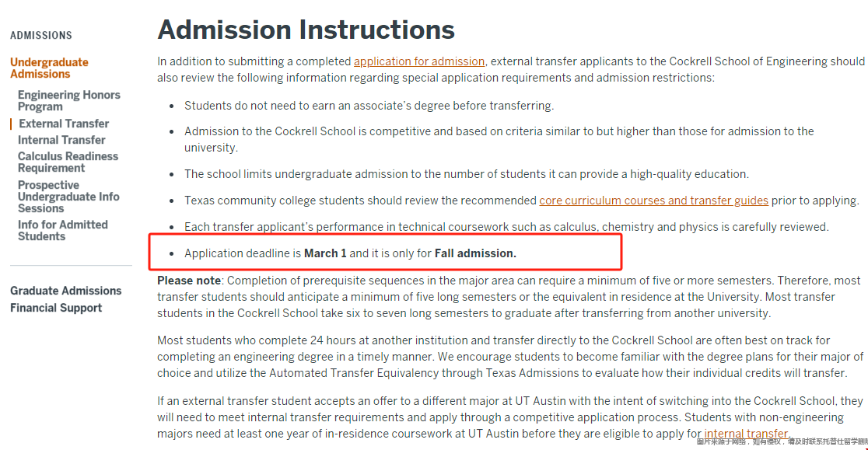This screenshot has width=868, height=450.
Task: Click the internal transfer link in last paragraph
Action: (744, 433)
